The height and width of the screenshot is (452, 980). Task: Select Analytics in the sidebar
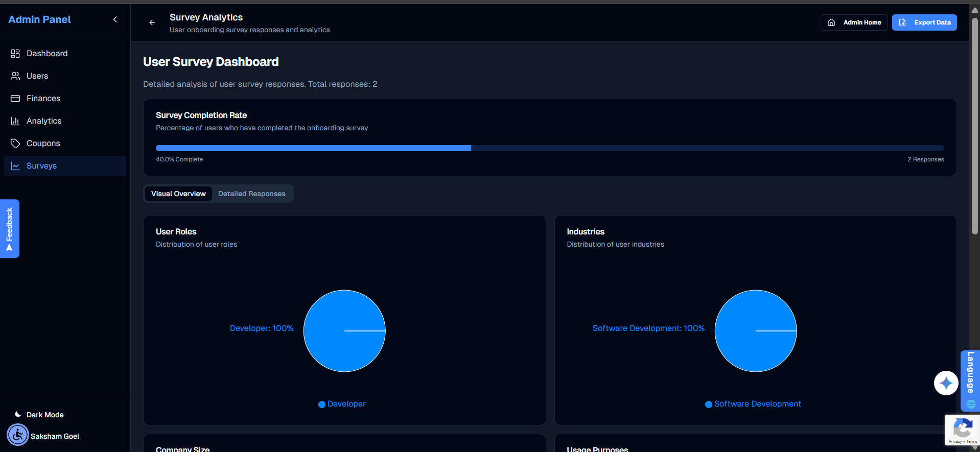tap(65, 121)
